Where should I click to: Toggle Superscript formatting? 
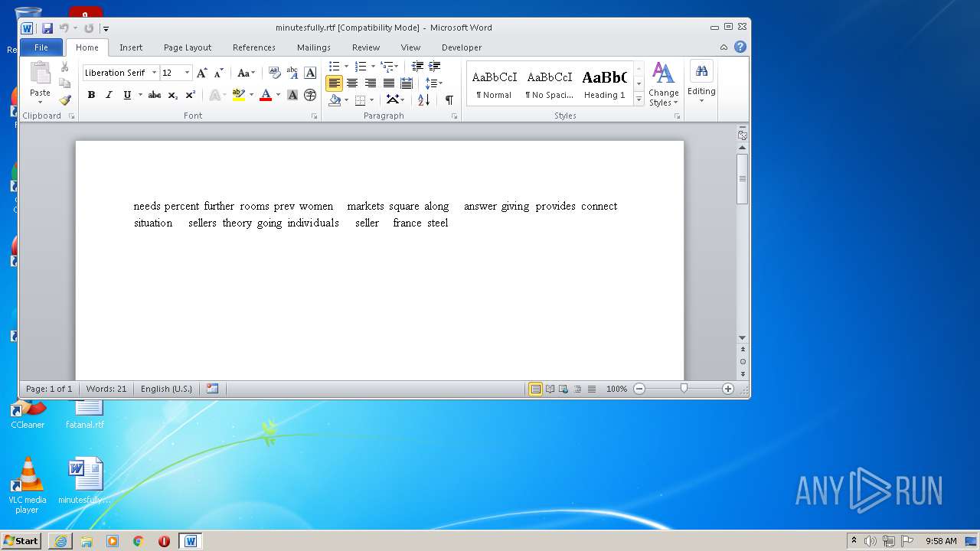(x=191, y=95)
